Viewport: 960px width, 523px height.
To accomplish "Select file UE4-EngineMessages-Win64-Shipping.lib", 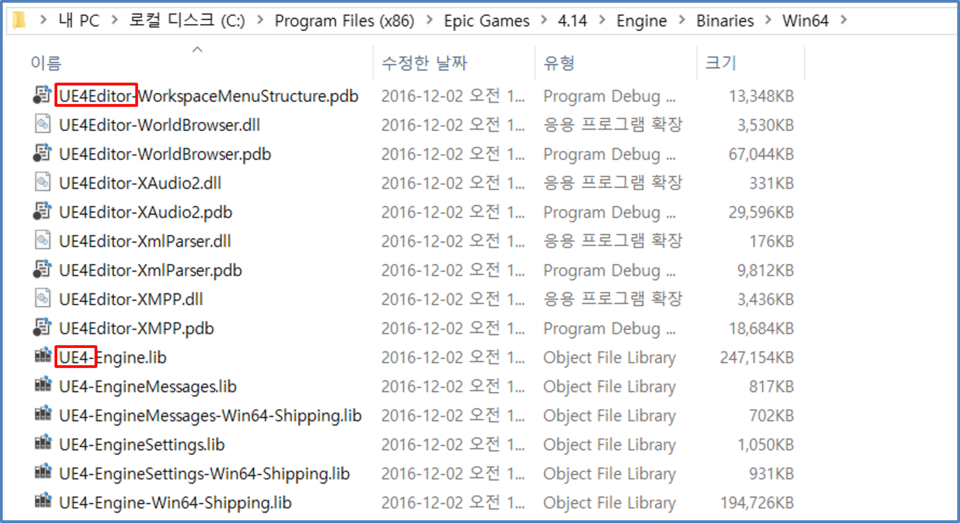I will (x=210, y=416).
